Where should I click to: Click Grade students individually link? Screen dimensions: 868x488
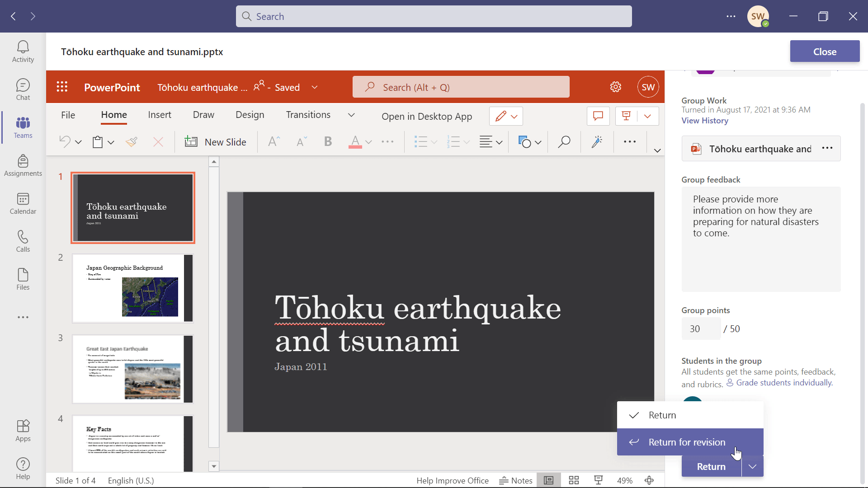[783, 383]
